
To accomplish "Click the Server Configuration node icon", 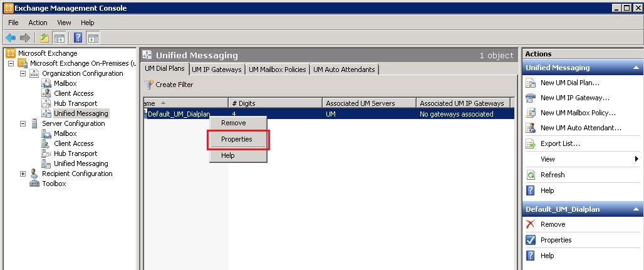I will [34, 123].
